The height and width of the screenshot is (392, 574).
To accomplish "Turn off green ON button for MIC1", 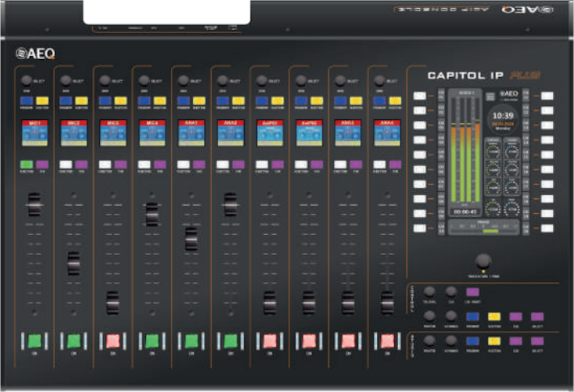I will (x=35, y=341).
